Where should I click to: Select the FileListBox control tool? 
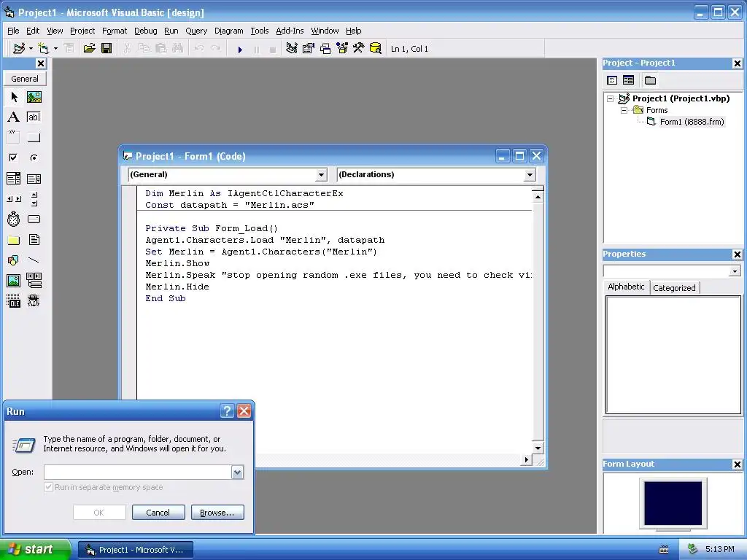(x=34, y=239)
